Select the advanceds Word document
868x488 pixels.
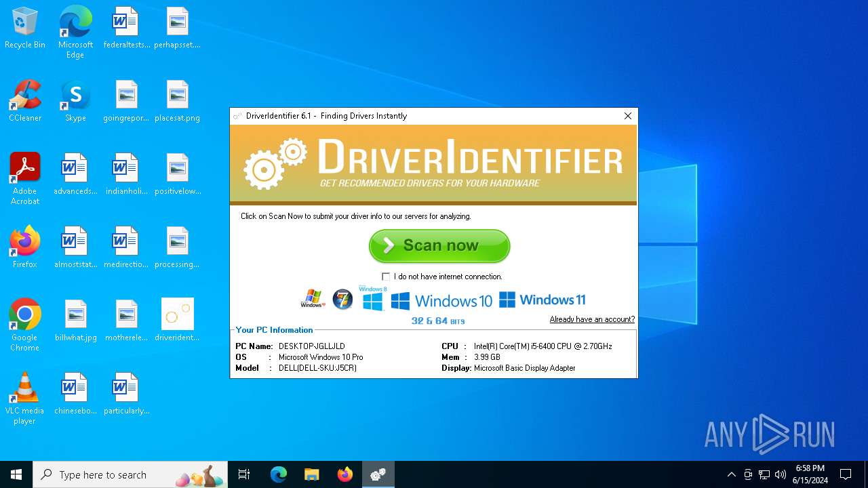click(x=75, y=175)
